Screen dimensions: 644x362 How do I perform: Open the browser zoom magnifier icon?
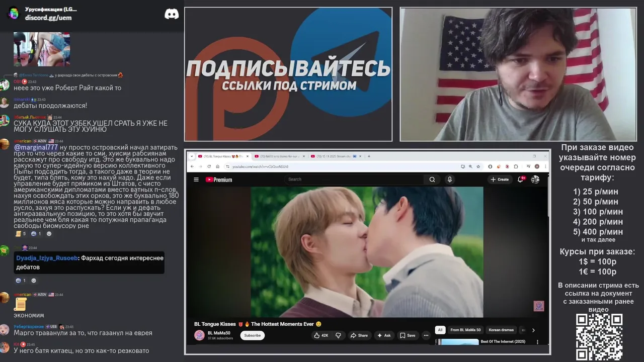[470, 166]
